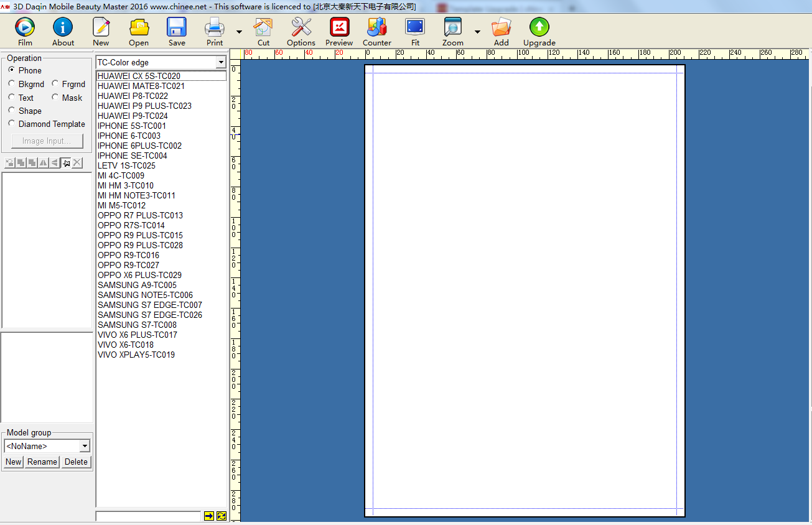Expand the Model group NoName dropdown
This screenshot has width=812, height=525.
point(85,446)
